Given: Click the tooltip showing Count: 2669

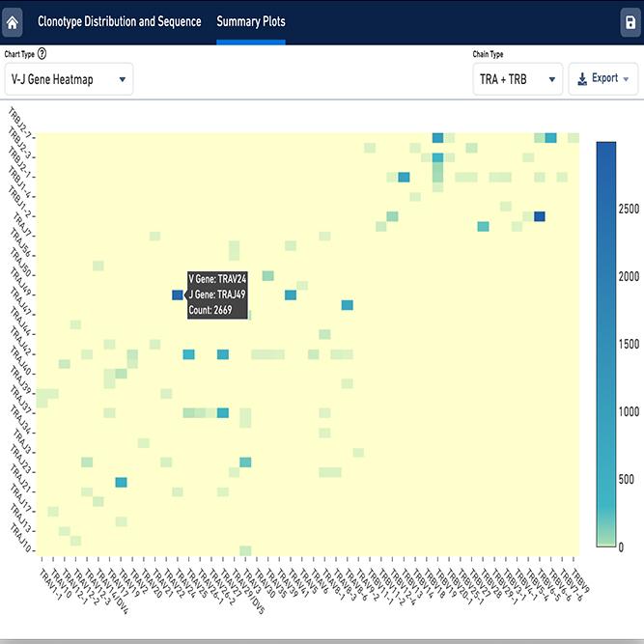Looking at the screenshot, I should coord(218,294).
